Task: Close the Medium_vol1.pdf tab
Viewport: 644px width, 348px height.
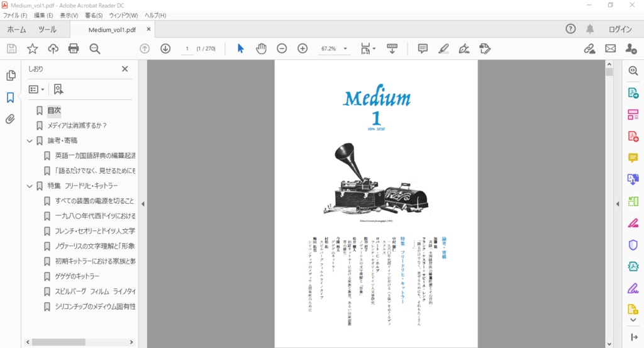Action: [148, 29]
